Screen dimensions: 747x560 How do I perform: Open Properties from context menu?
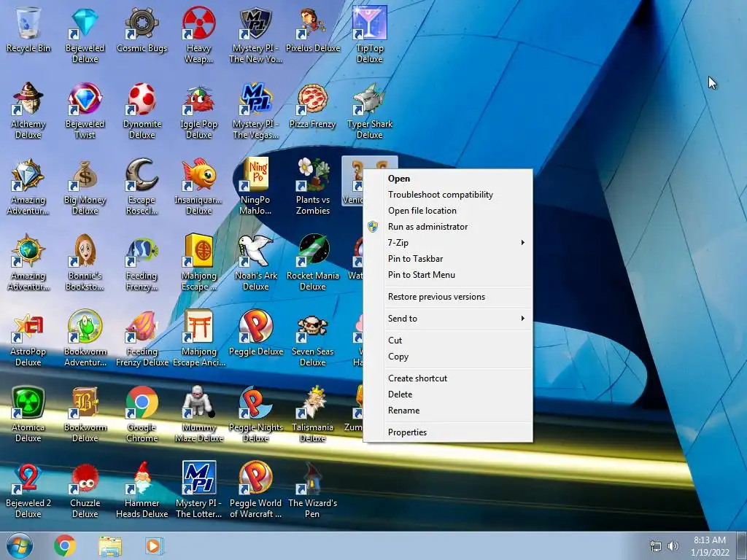tap(448, 432)
